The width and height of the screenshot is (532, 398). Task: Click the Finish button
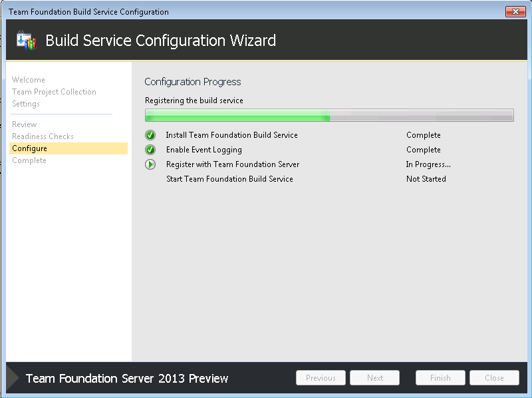click(440, 377)
